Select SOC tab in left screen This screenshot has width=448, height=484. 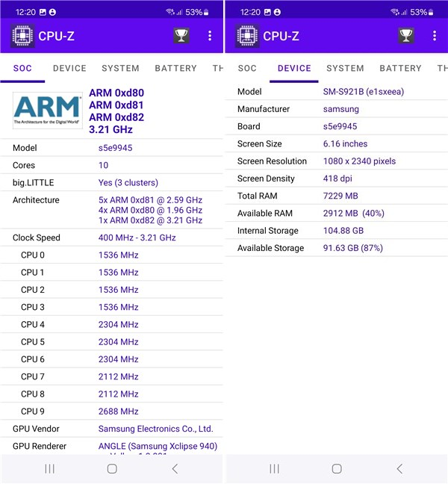[x=22, y=68]
